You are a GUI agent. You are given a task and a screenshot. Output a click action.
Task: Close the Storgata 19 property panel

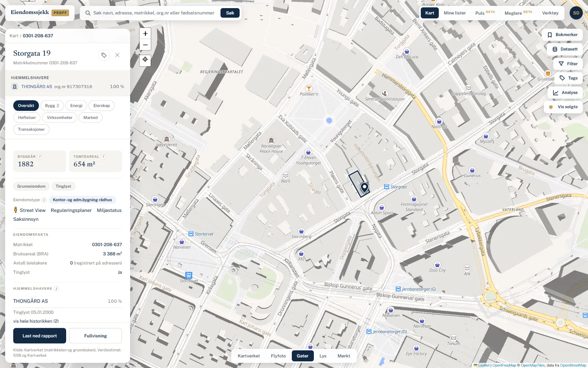117,55
